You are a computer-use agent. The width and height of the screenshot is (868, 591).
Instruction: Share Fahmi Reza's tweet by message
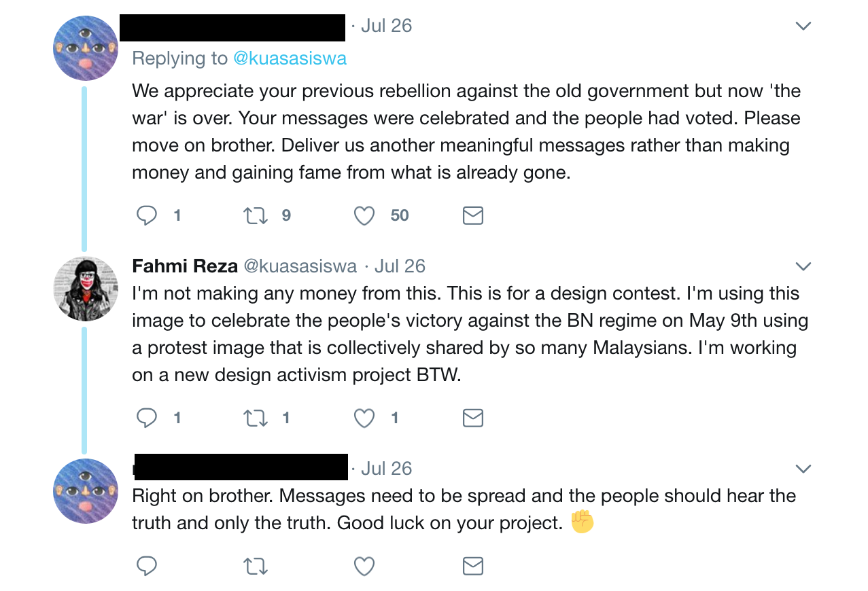(472, 418)
